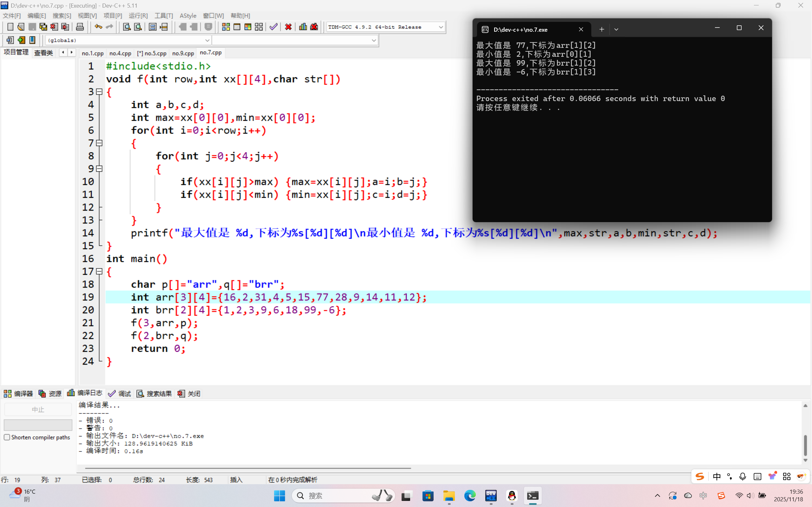Expand the (globals) scope dropdown
This screenshot has width=812, height=507.
(207, 40)
